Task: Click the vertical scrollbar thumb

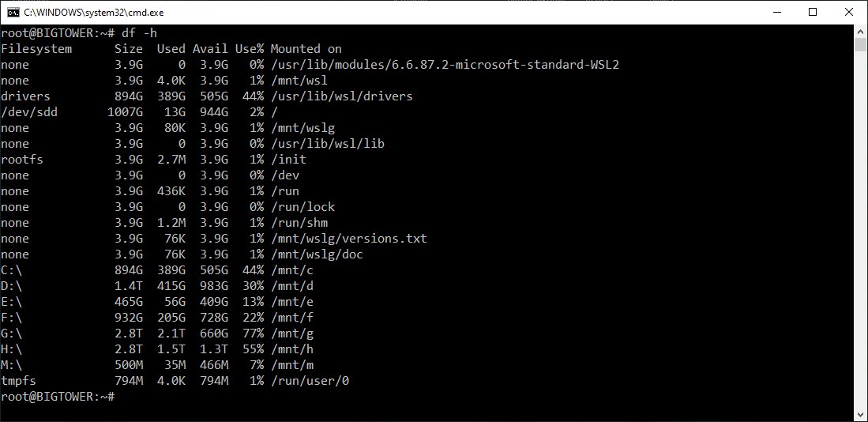Action: (x=861, y=45)
